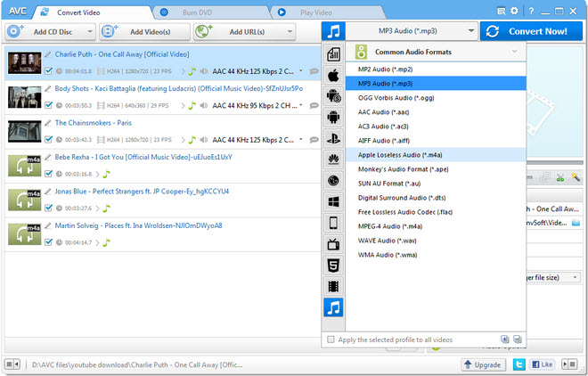
Task: Choose OGG Vorbis Audio (*.ogg) format
Action: (x=436, y=98)
